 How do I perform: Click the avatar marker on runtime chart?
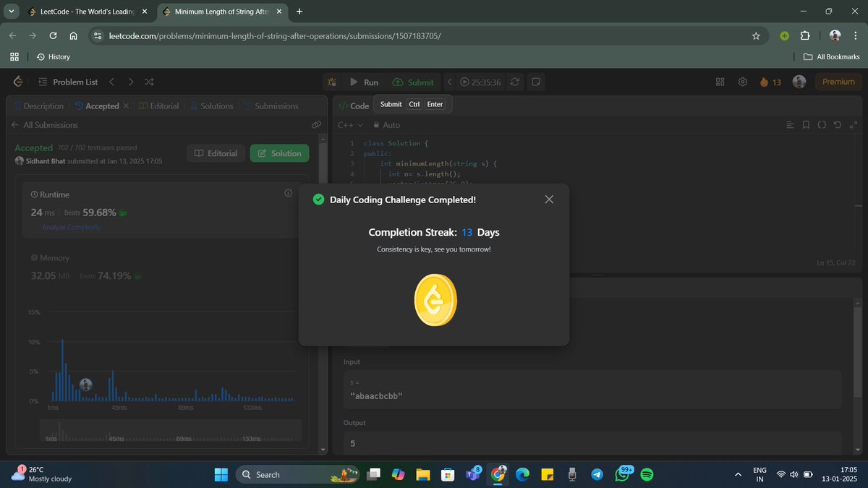click(85, 385)
